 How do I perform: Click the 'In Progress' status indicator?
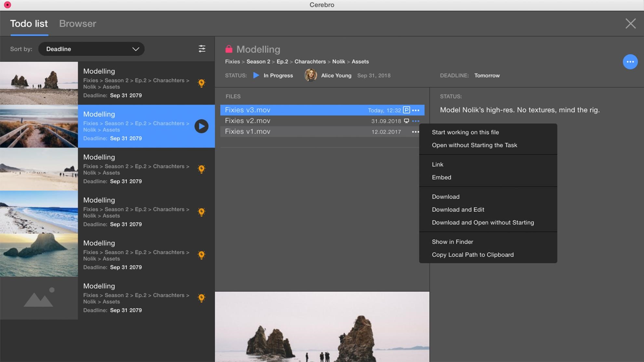[272, 76]
